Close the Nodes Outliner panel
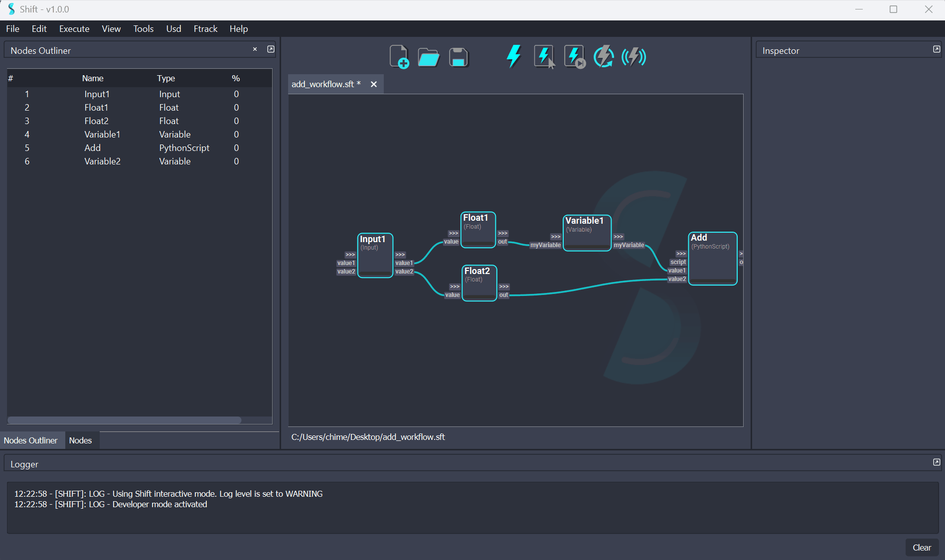945x560 pixels. [255, 49]
